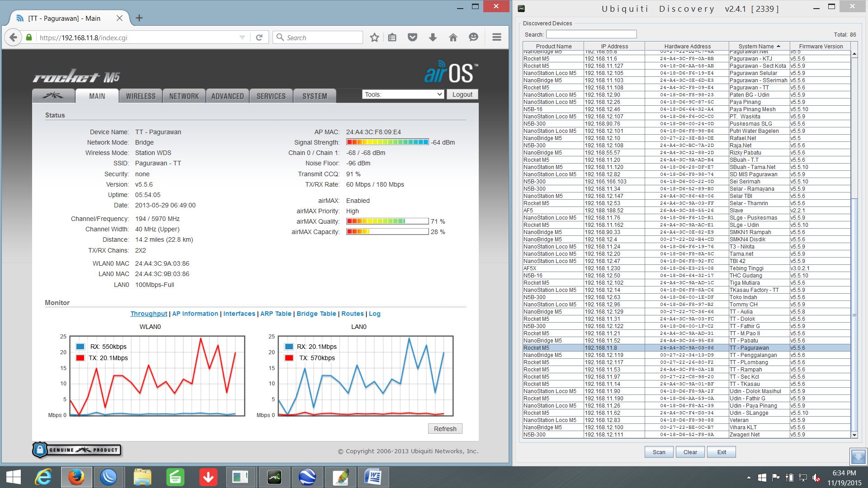Open the Tools dropdown menu

click(404, 94)
